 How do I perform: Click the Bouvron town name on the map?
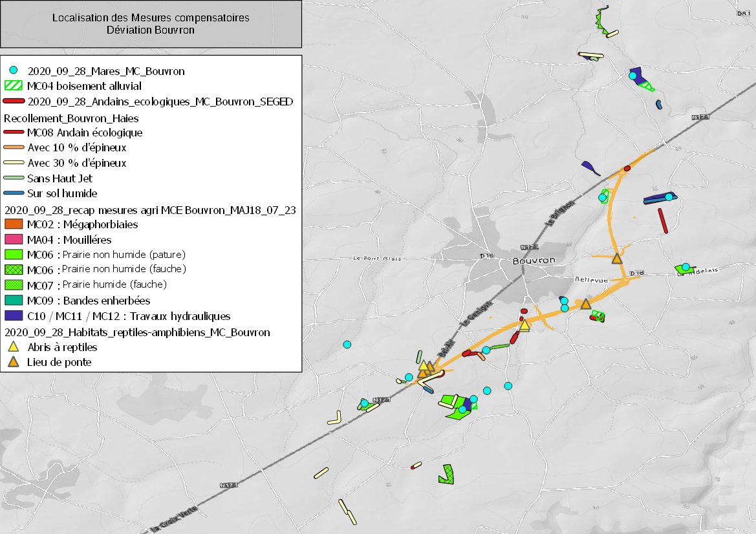(x=534, y=261)
